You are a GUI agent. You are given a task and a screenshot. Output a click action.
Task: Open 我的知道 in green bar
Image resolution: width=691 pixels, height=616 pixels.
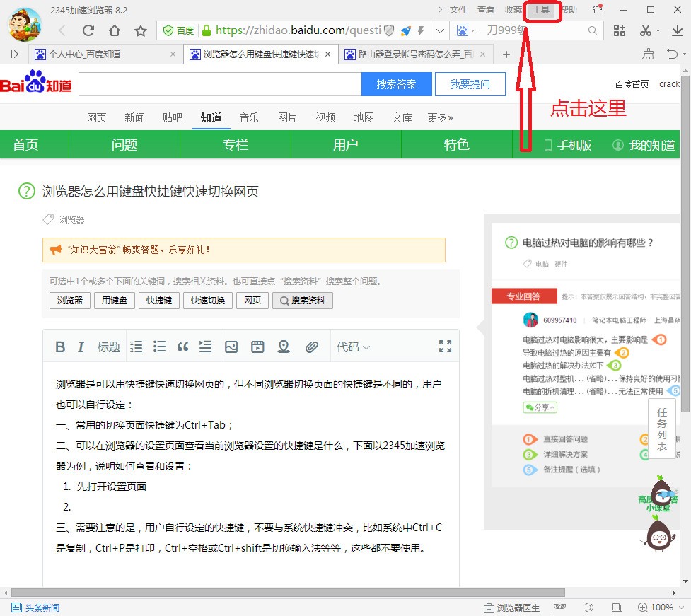644,145
